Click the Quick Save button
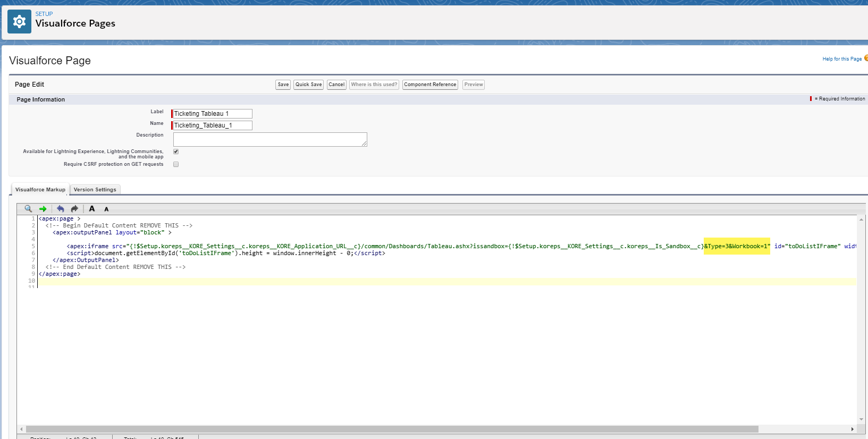The width and height of the screenshot is (868, 439). 309,85
